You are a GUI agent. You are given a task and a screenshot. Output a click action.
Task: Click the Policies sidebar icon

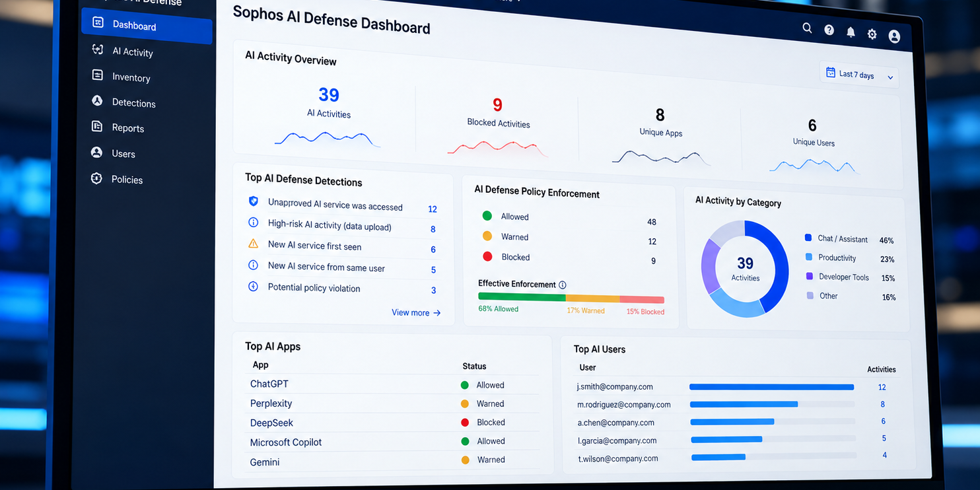(96, 178)
